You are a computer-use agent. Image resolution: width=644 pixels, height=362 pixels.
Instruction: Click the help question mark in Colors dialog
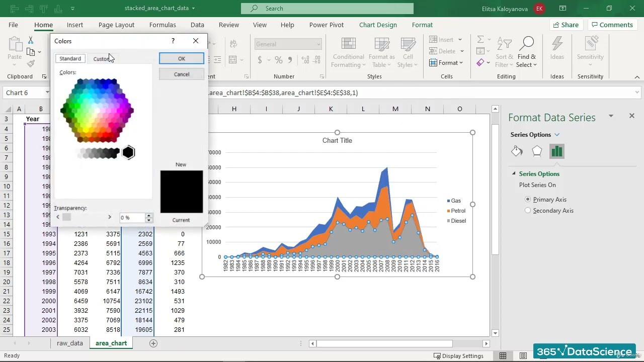(x=173, y=41)
